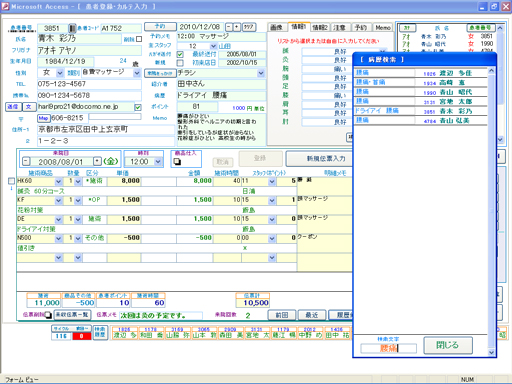Click the small square icon under 商品仕入

[177, 162]
